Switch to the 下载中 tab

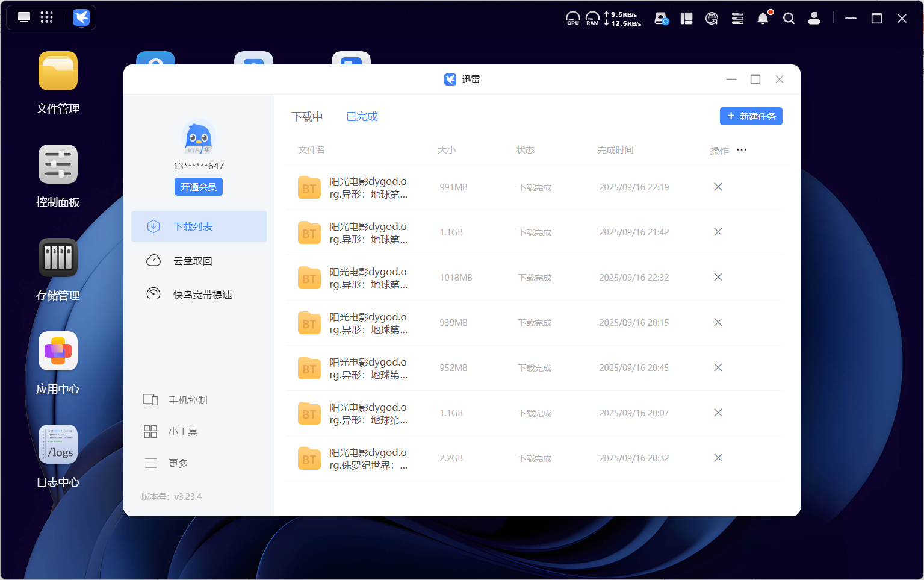coord(307,116)
